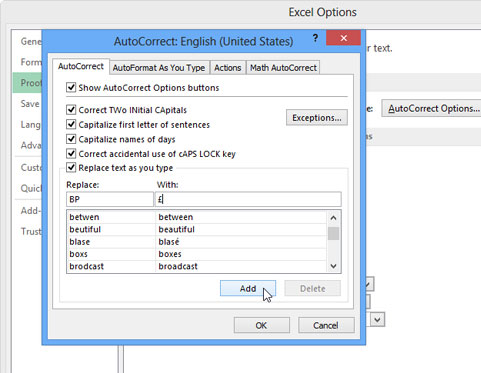Disable Capitalize names of days

pos(71,139)
